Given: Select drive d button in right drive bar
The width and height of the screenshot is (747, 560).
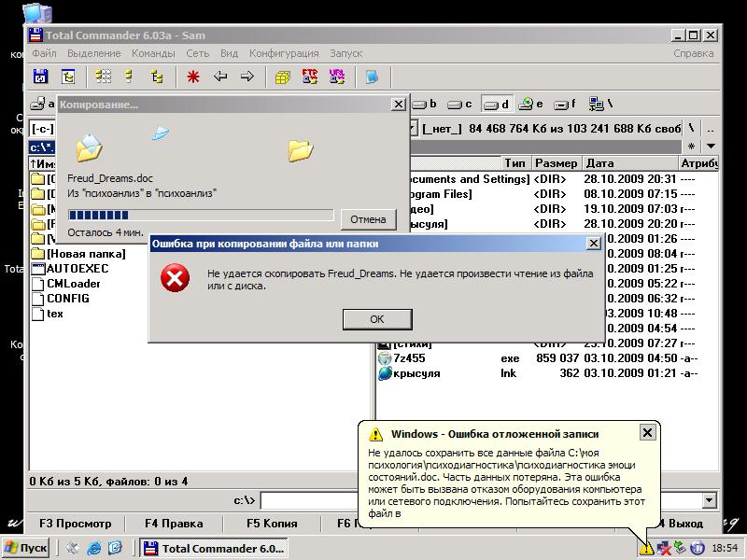Looking at the screenshot, I should [x=496, y=104].
